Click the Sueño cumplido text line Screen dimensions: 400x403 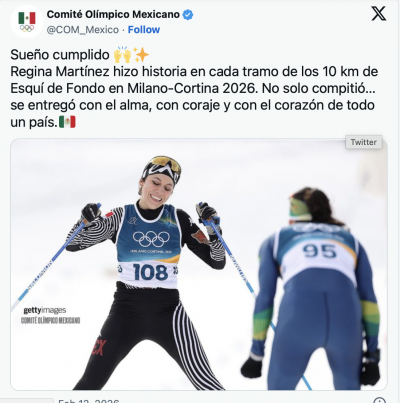(x=60, y=55)
